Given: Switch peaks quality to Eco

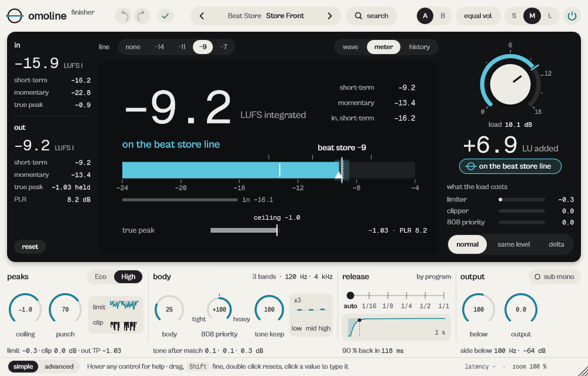Looking at the screenshot, I should 101,277.
